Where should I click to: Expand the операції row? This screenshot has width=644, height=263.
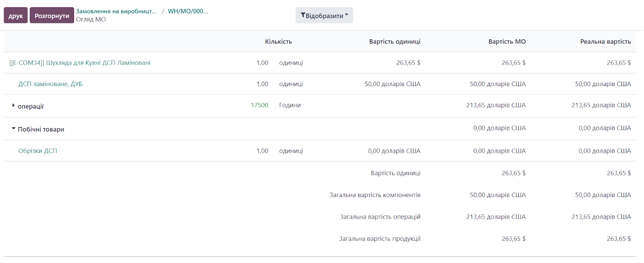pos(13,106)
